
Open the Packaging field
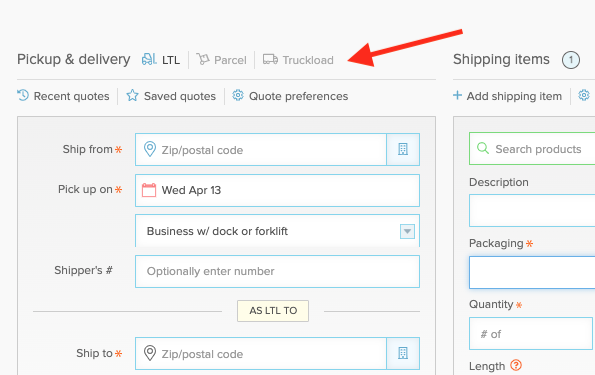(532, 273)
